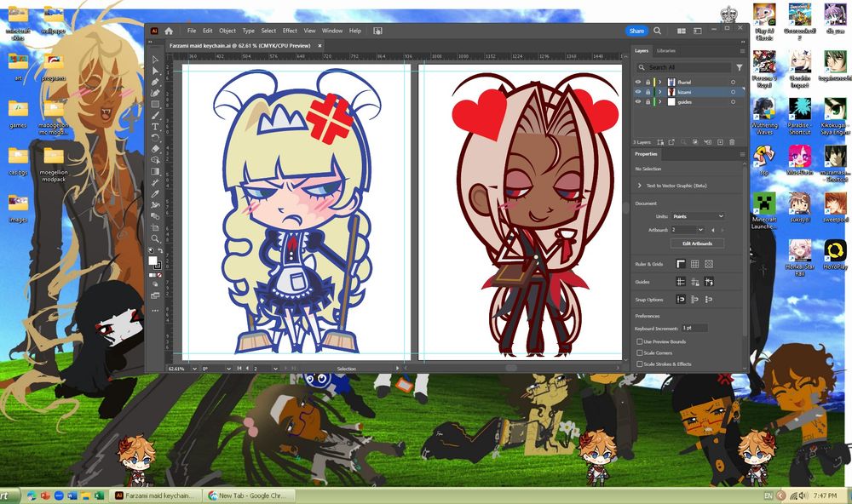
Task: Go to previous artboard in Properties
Action: click(713, 230)
